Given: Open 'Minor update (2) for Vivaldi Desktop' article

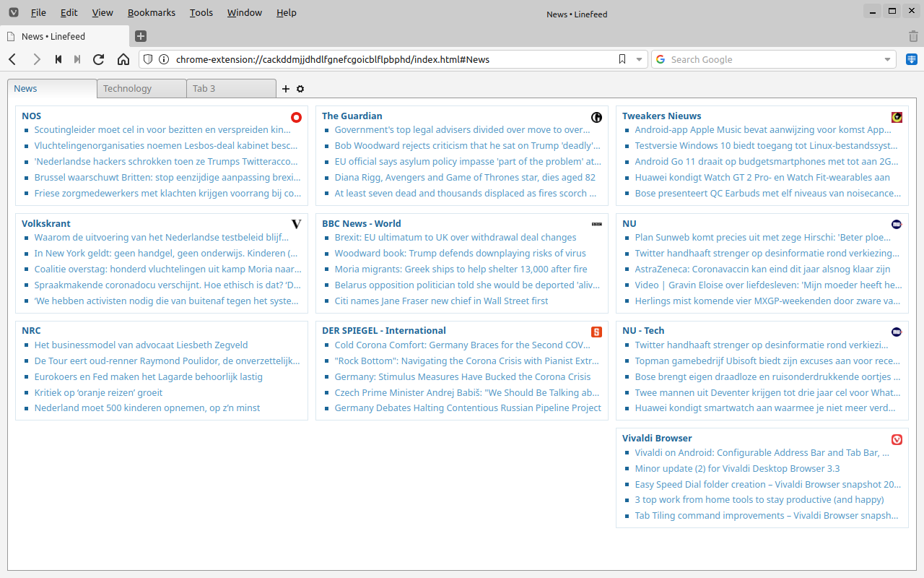Looking at the screenshot, I should point(737,468).
